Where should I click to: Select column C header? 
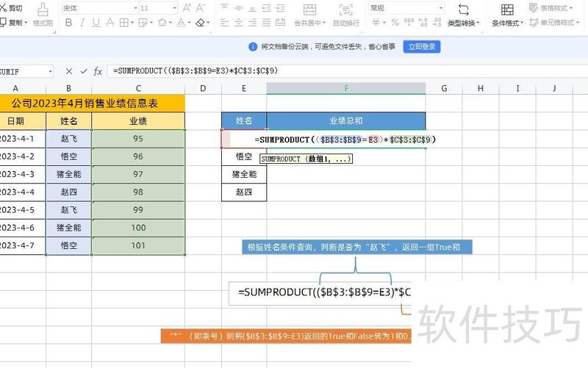click(x=138, y=88)
